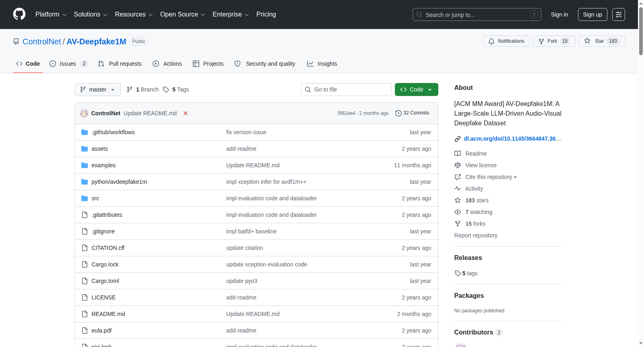Open the Pricing link
Screen dimensions: 644x347
pos(266,15)
